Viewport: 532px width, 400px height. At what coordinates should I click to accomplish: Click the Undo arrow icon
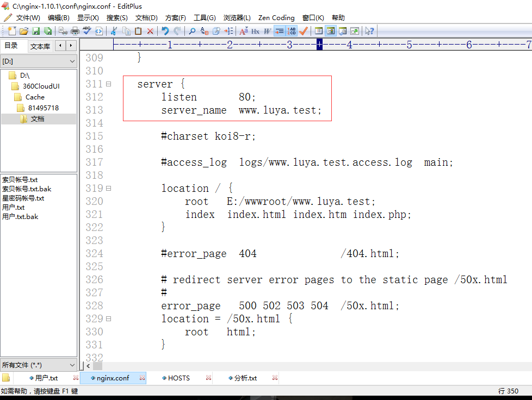click(x=165, y=31)
